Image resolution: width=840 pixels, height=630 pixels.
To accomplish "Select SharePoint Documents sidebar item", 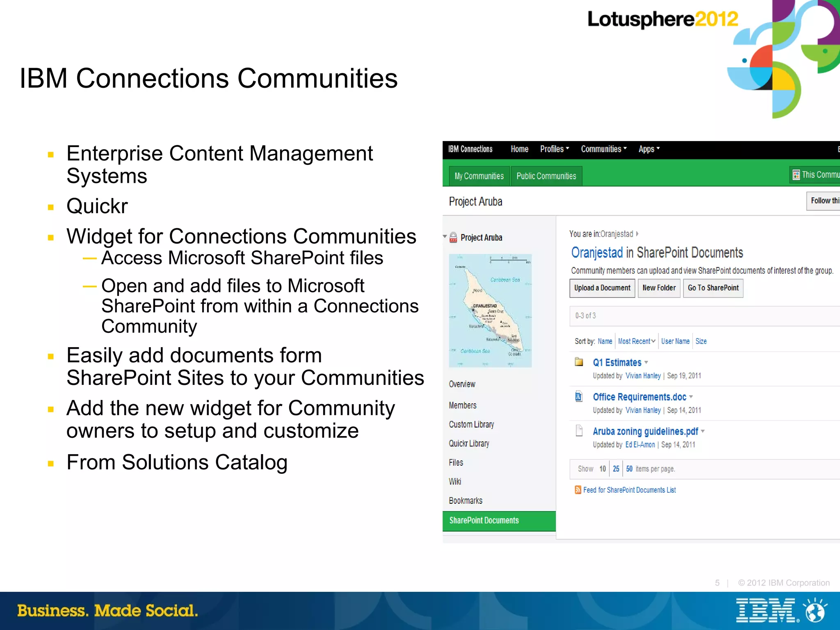I will coord(499,521).
